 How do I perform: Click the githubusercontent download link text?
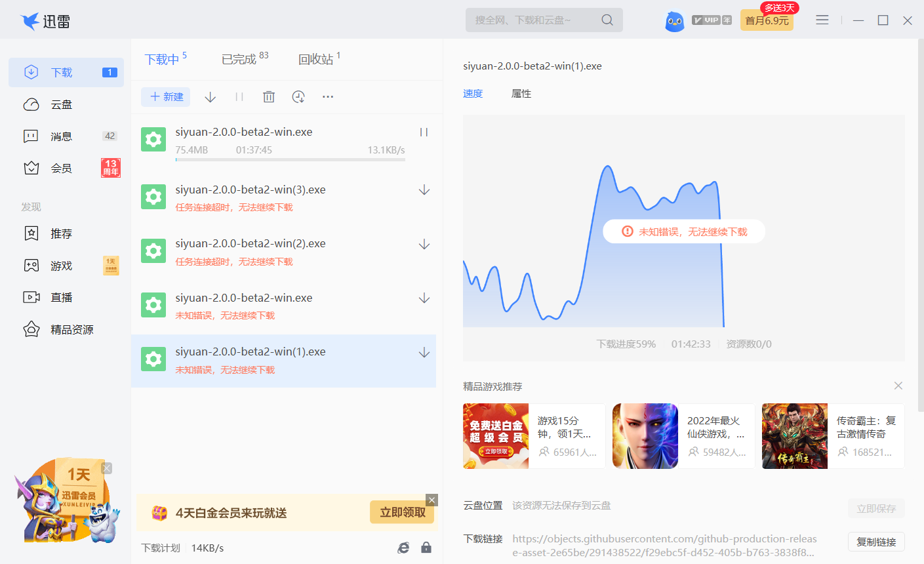tap(664, 546)
